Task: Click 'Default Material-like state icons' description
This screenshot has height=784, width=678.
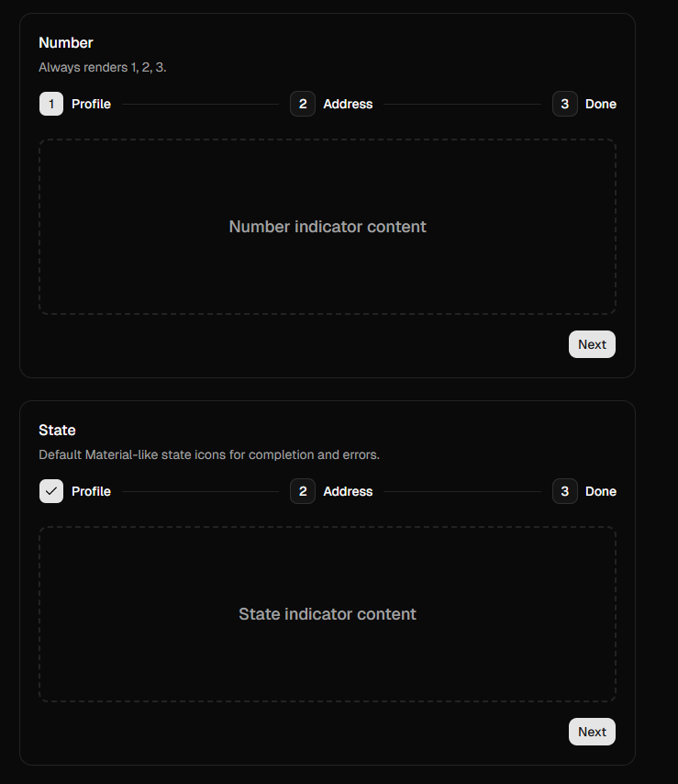Action: pos(209,455)
